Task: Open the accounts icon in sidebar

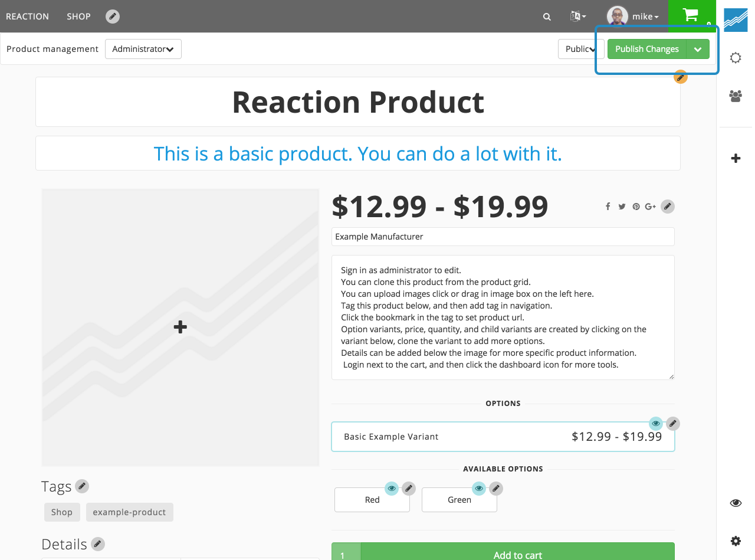Action: pos(736,96)
